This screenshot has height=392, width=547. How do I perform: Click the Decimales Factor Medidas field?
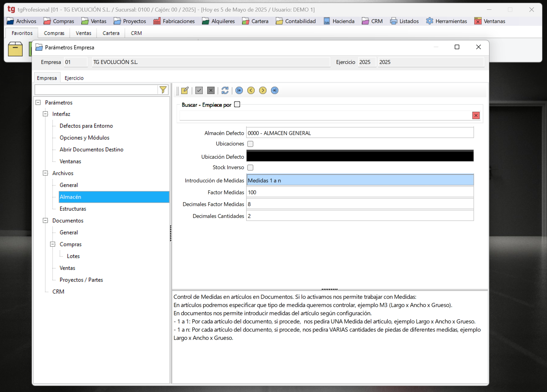tap(360, 204)
